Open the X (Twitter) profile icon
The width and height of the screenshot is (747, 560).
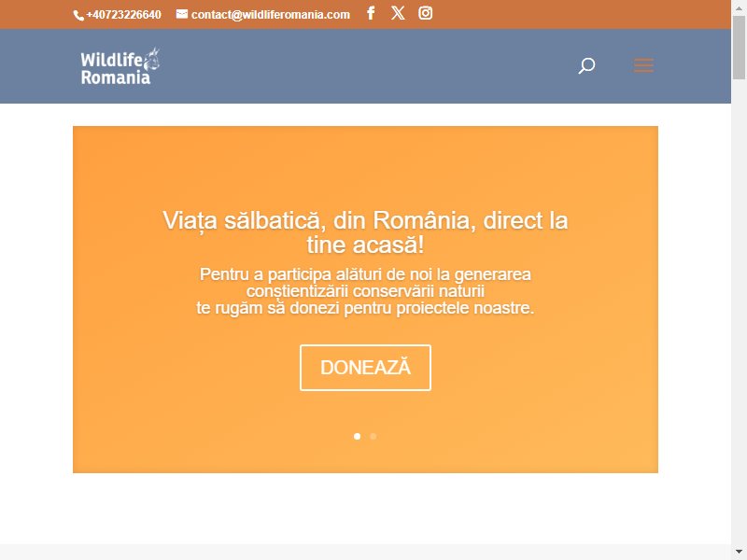[x=398, y=13]
